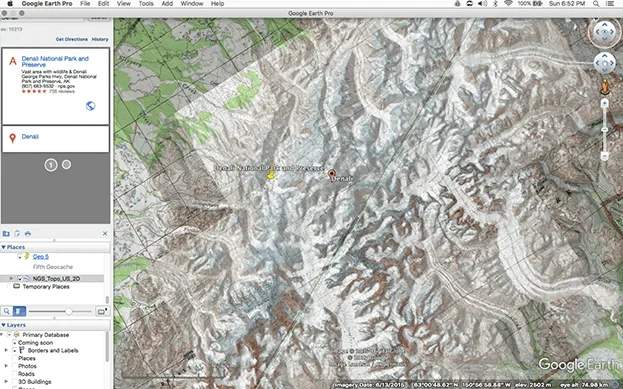
Task: Open the Wi-Fi status menu
Action: click(508, 4)
